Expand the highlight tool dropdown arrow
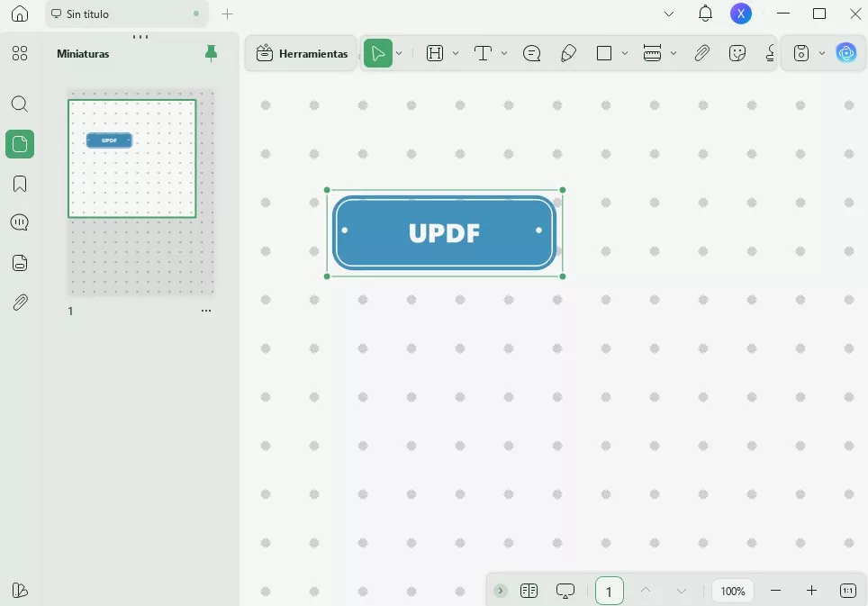868x606 pixels. (456, 53)
